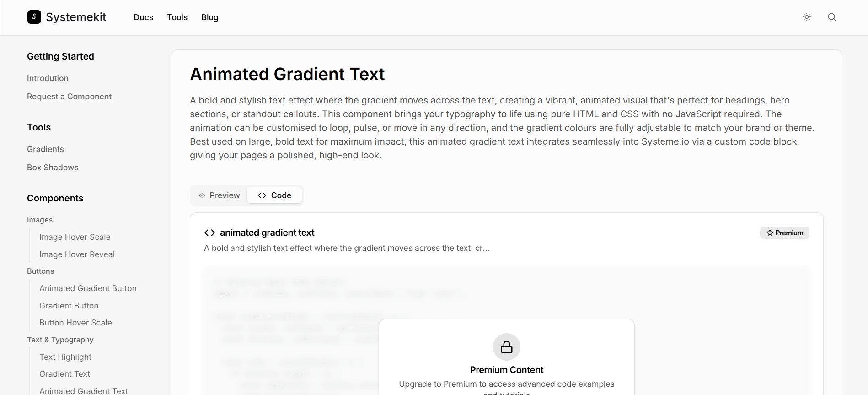Open the Request a Component link
868x395 pixels.
tap(69, 97)
